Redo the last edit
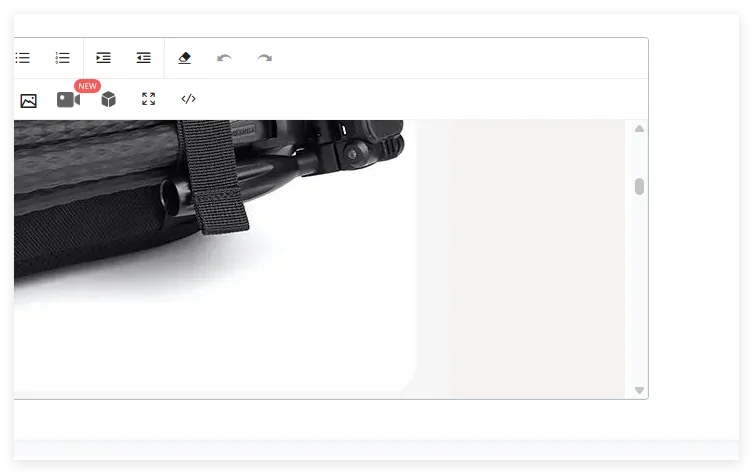The width and height of the screenshot is (753, 474). pyautogui.click(x=265, y=58)
